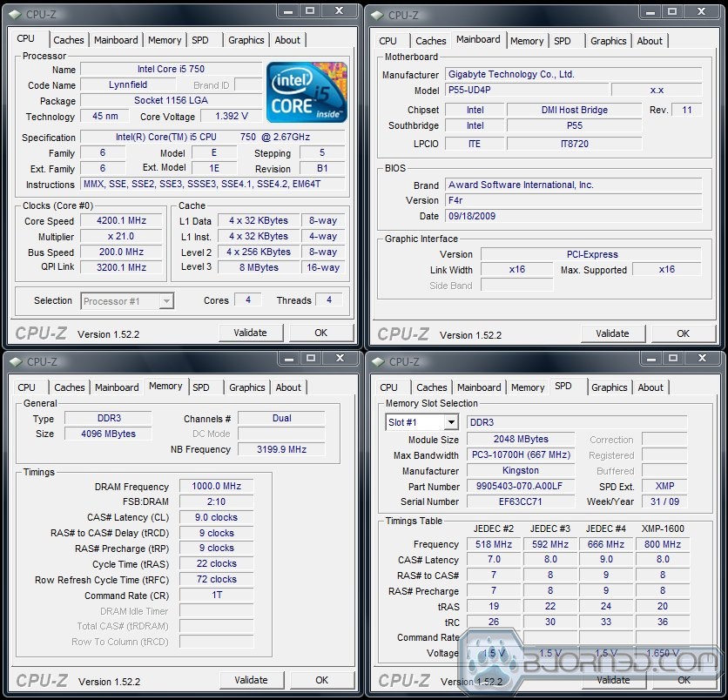Select Memory tab in Mainboard window
This screenshot has height=700, width=728.
coord(527,41)
